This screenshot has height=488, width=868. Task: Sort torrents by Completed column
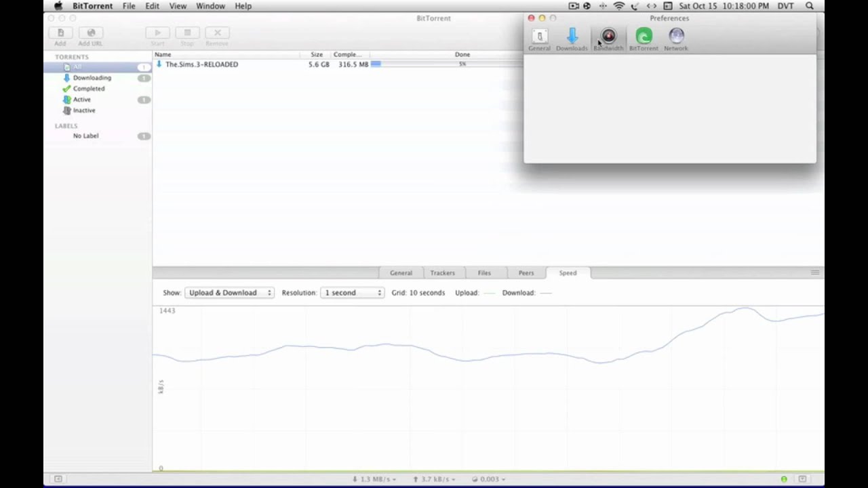pos(350,54)
